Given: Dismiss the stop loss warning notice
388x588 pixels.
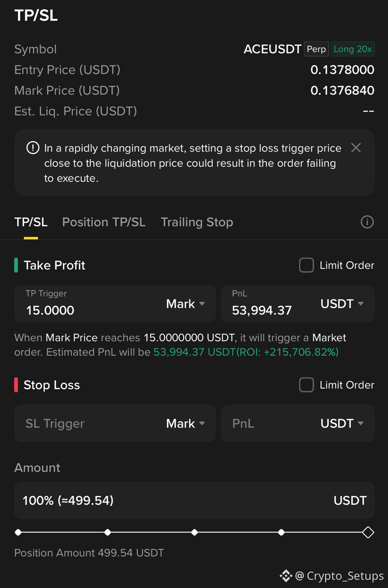Looking at the screenshot, I should coord(356,148).
